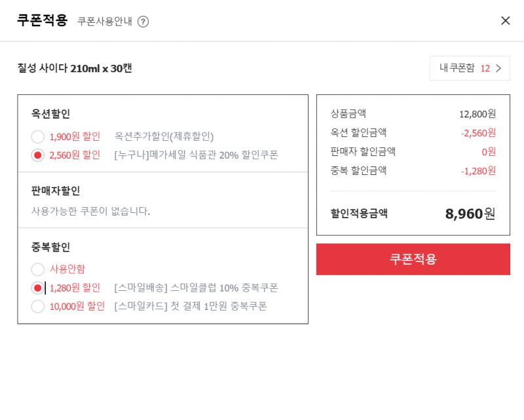Choose the 사용안함 radio button under 중복할인

click(x=38, y=269)
